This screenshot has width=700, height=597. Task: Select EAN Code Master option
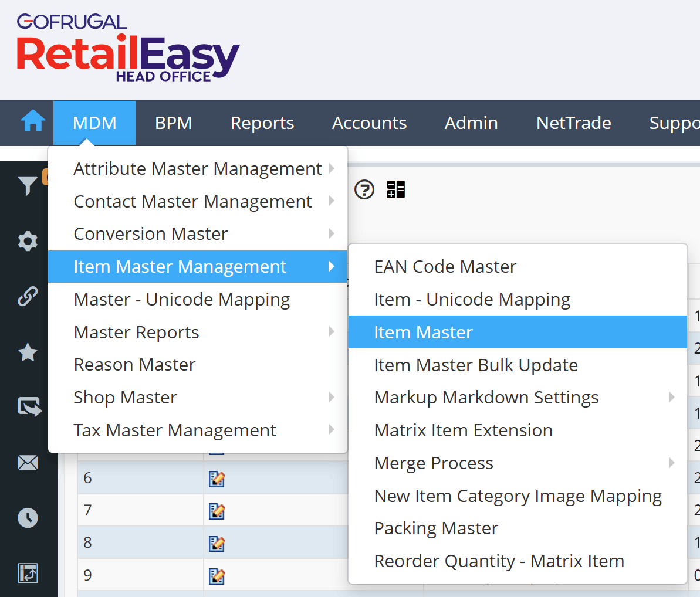coord(445,267)
